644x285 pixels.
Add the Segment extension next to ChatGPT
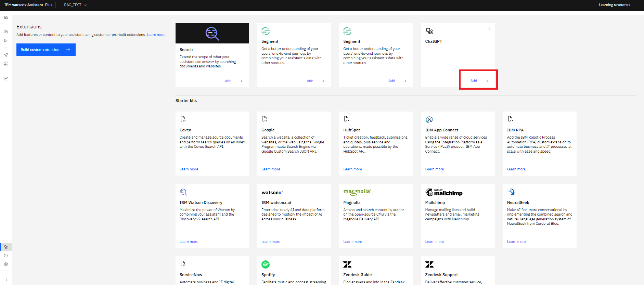click(398, 81)
